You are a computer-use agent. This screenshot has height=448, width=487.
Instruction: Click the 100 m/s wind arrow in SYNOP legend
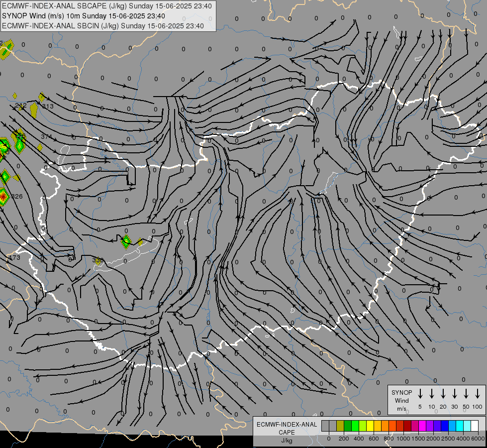tap(478, 393)
